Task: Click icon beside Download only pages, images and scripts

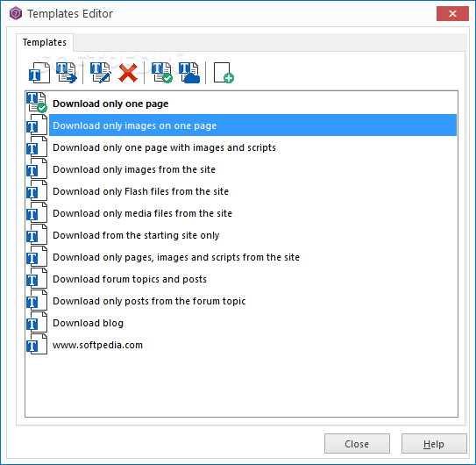Action: click(x=37, y=256)
